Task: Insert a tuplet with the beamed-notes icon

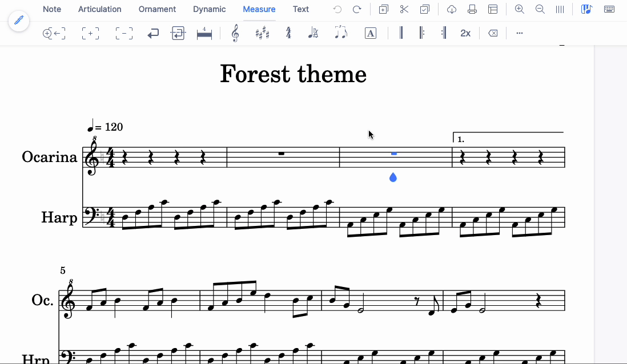Action: pos(341,33)
